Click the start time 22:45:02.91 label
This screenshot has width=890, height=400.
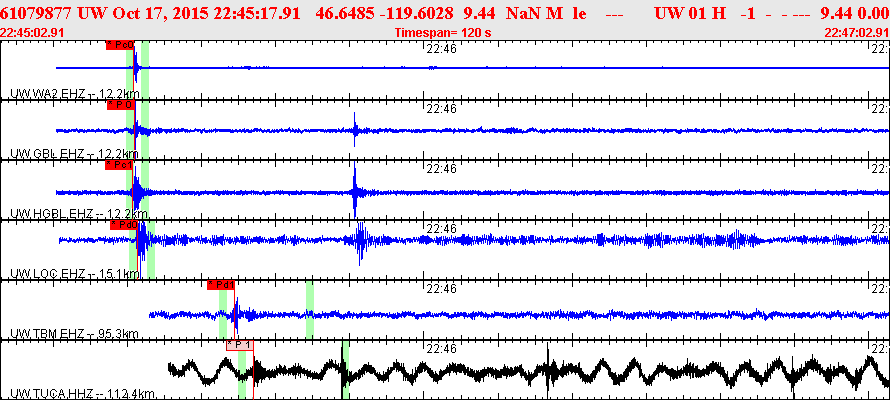pyautogui.click(x=32, y=32)
